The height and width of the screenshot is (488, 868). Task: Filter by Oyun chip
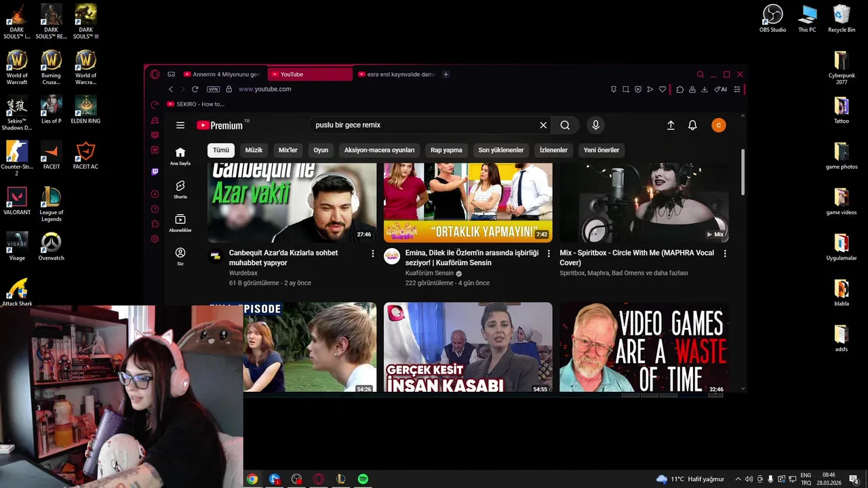point(321,150)
